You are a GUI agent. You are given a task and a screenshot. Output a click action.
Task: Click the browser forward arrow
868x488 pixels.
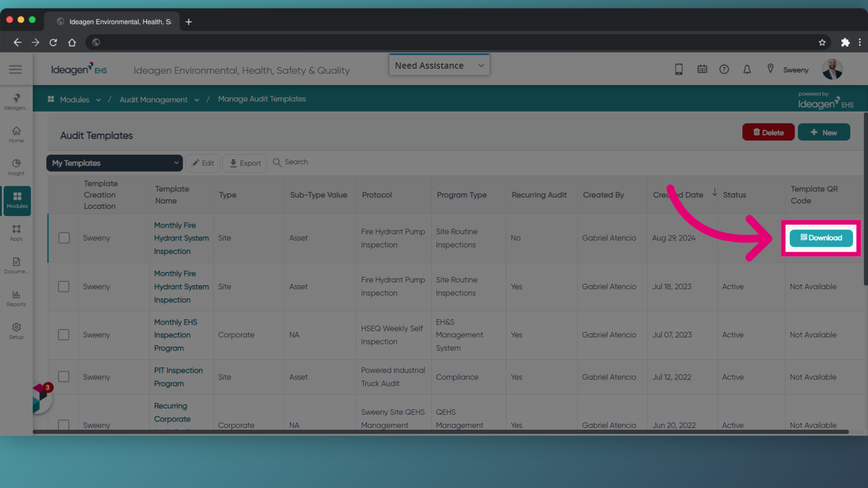[x=35, y=42]
